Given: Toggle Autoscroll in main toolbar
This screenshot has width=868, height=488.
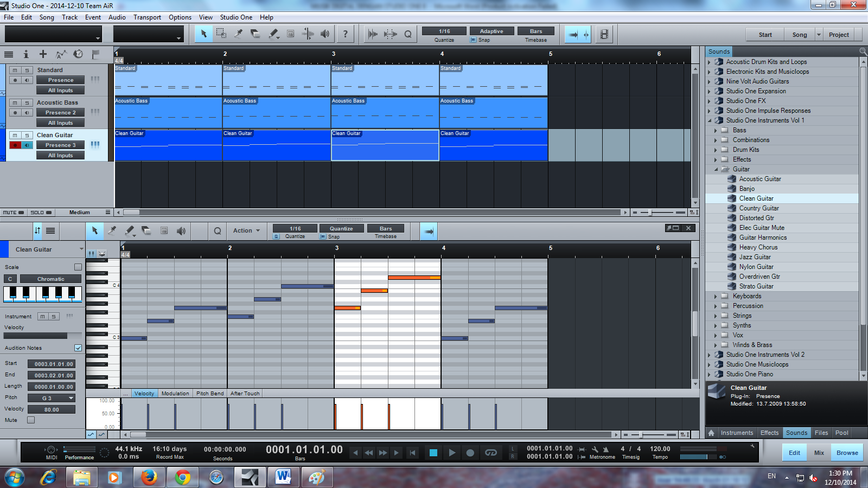Looking at the screenshot, I should [573, 34].
